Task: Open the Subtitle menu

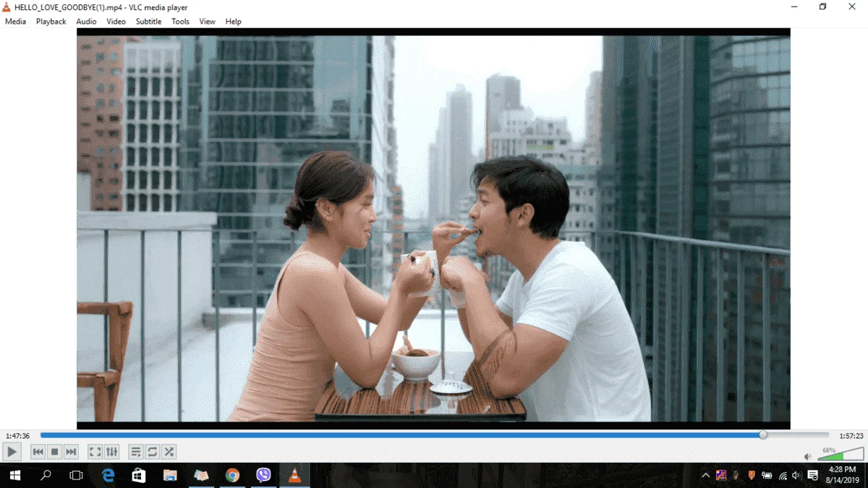Action: click(x=149, y=22)
